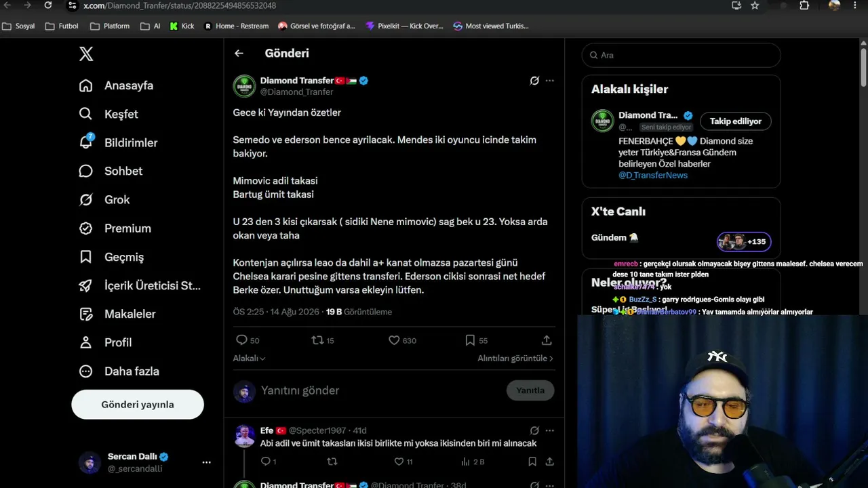The height and width of the screenshot is (488, 868).
Task: Repost Efe's reply
Action: tap(332, 462)
